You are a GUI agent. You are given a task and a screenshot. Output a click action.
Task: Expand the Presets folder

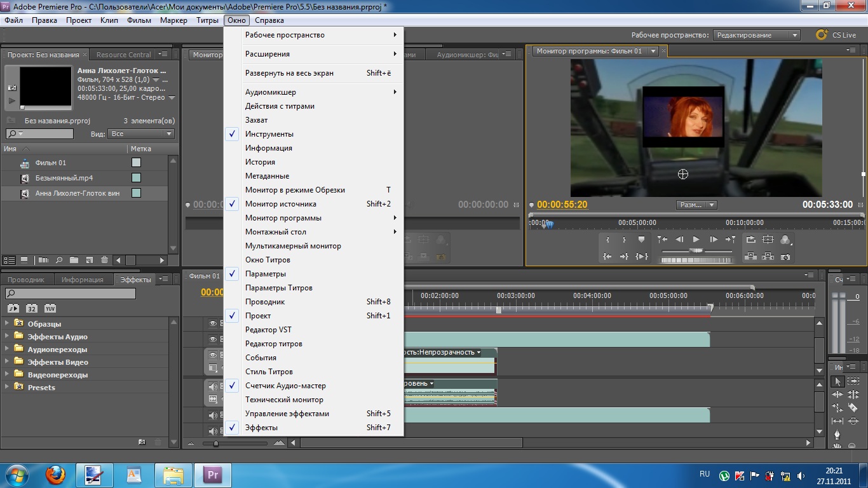8,387
